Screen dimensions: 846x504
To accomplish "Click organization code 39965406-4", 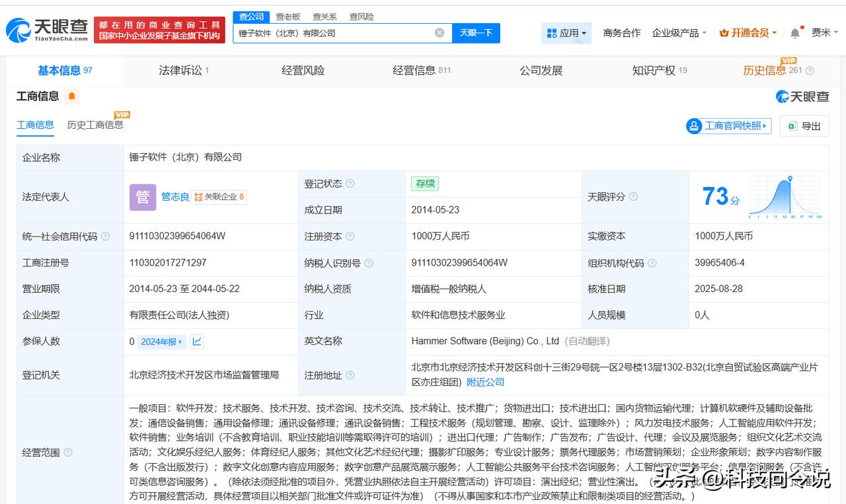I will 720,262.
